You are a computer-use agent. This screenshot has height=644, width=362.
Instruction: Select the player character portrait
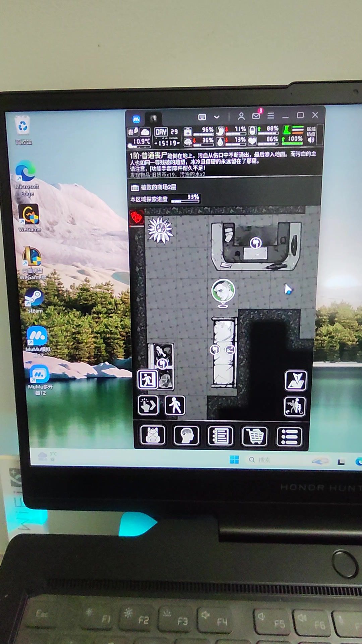(223, 290)
